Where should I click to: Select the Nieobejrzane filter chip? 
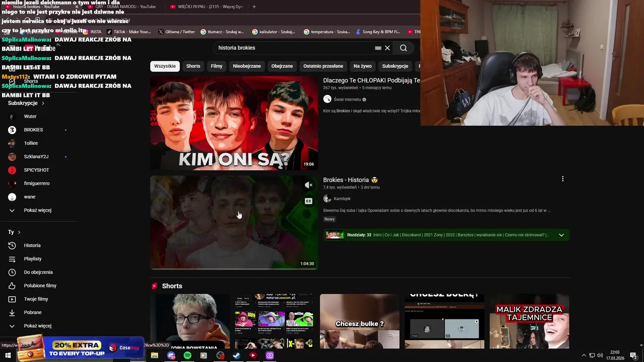[x=247, y=66]
